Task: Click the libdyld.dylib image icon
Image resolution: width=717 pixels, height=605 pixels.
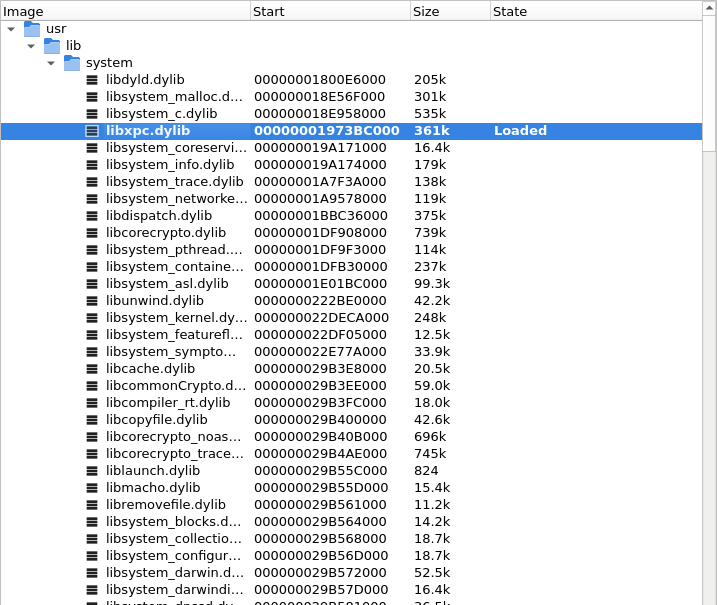Action: tap(92, 80)
